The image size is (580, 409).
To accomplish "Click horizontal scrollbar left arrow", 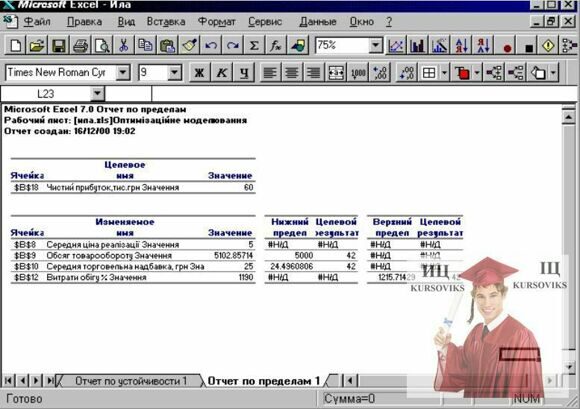I will [x=350, y=381].
